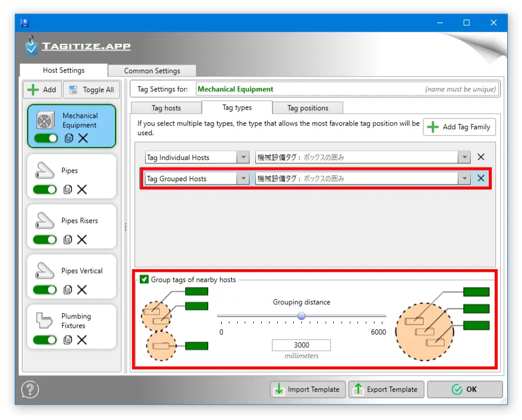The image size is (522, 420).
Task: Open tag family dropdown in grouped hosts row
Action: pyautogui.click(x=465, y=179)
